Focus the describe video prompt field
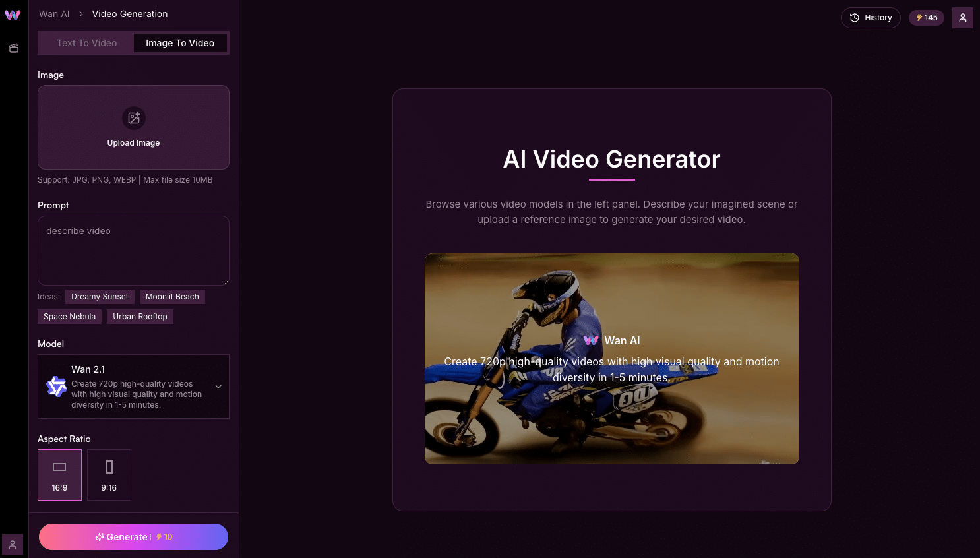Viewport: 980px width, 558px height. click(x=133, y=251)
